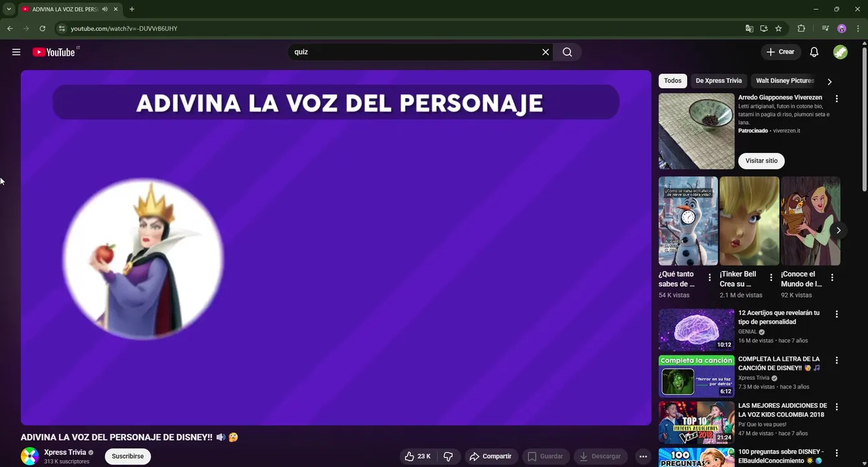Open options for 100 preguntas sobre DISNEY
The width and height of the screenshot is (868, 467).
tap(836, 453)
